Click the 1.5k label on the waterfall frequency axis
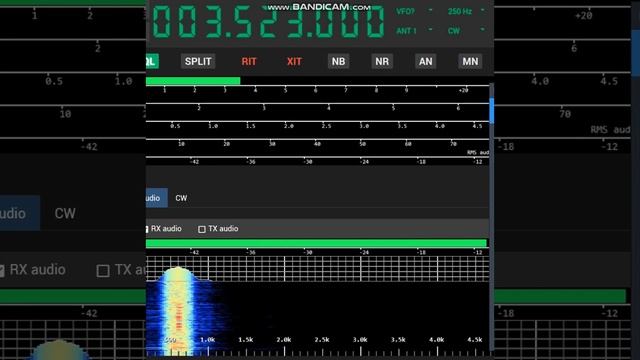 click(246, 340)
